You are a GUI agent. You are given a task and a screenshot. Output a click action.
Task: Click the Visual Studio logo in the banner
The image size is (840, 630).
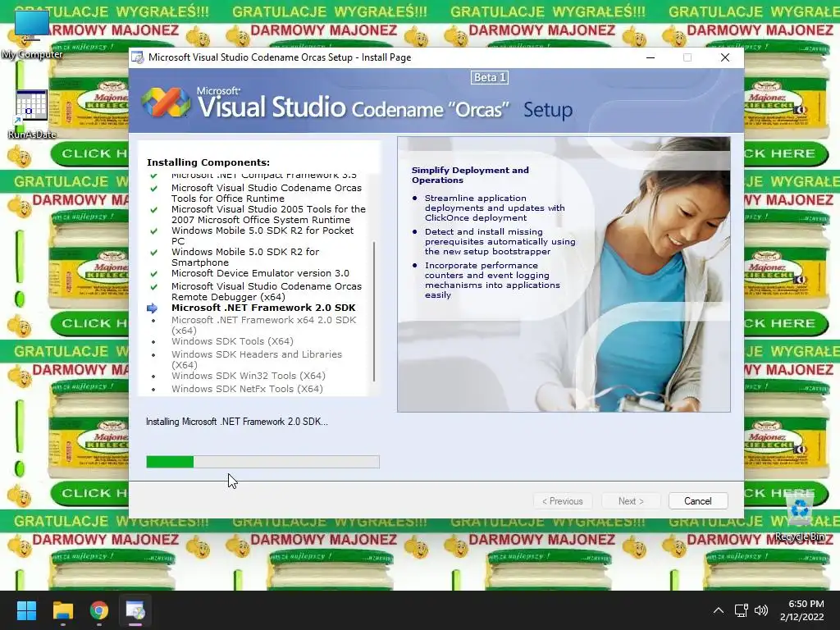tap(166, 102)
